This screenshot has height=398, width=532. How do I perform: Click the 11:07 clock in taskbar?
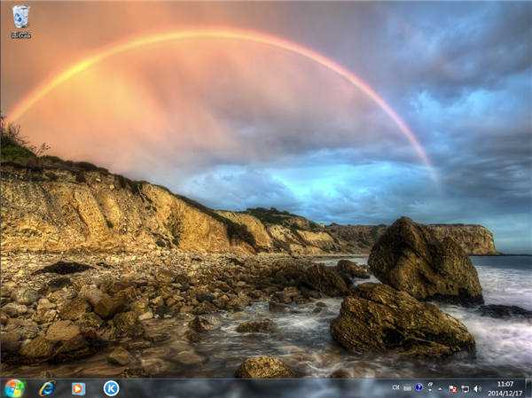(x=505, y=384)
